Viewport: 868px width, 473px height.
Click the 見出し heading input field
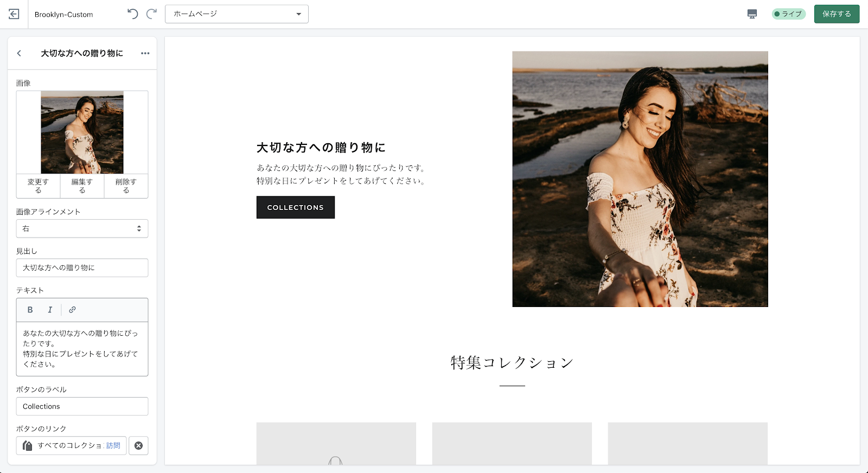coord(82,268)
